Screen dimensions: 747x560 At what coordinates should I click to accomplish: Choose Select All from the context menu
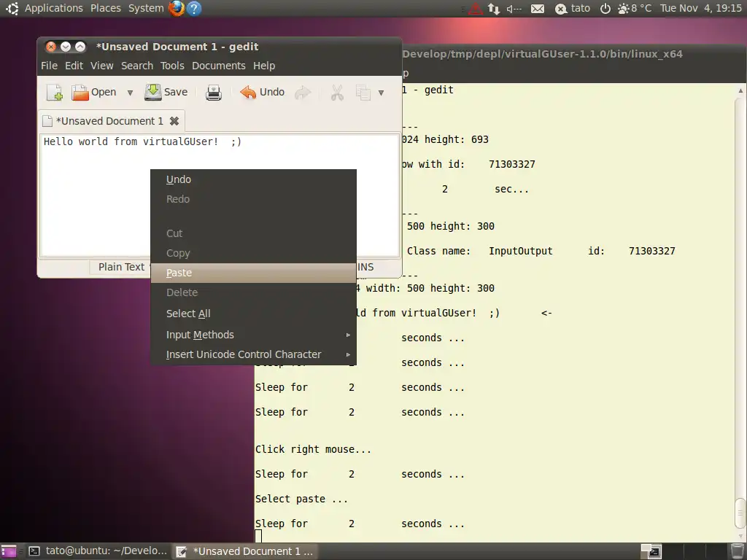click(x=253, y=314)
